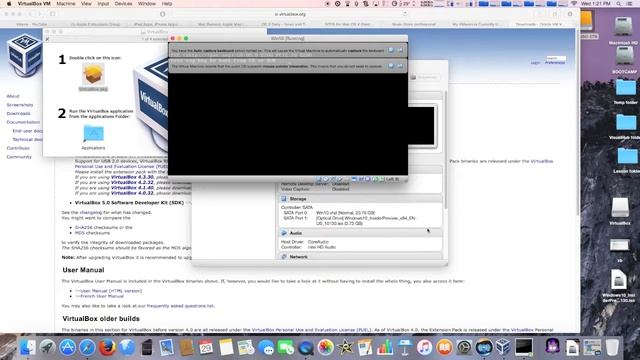Open iTunes music note icon in Dock

[x=424, y=348]
